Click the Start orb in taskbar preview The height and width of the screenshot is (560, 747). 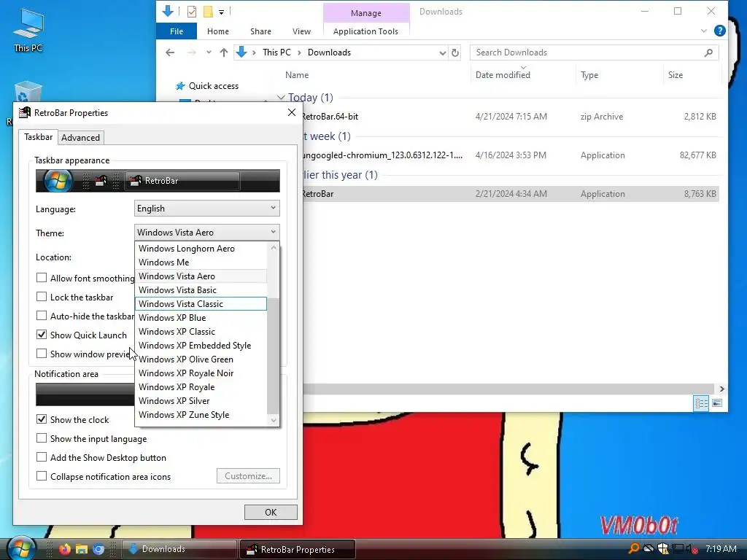point(58,181)
